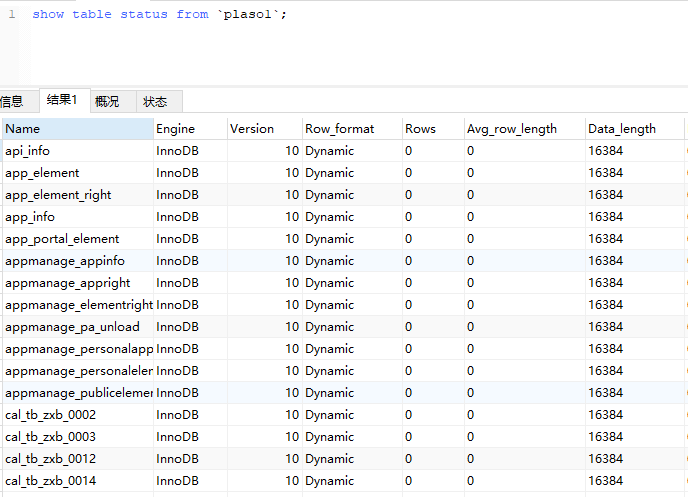Select the appmanage_appright name cell

click(78, 283)
